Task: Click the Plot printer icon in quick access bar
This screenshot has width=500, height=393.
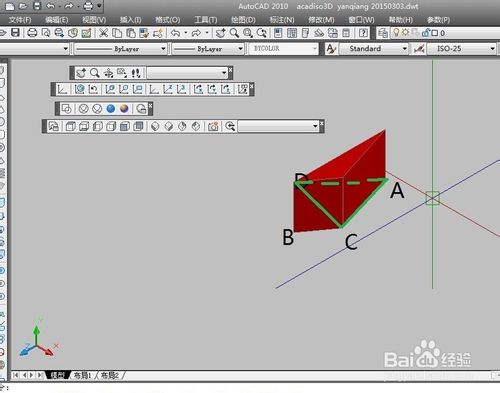Action: point(88,6)
